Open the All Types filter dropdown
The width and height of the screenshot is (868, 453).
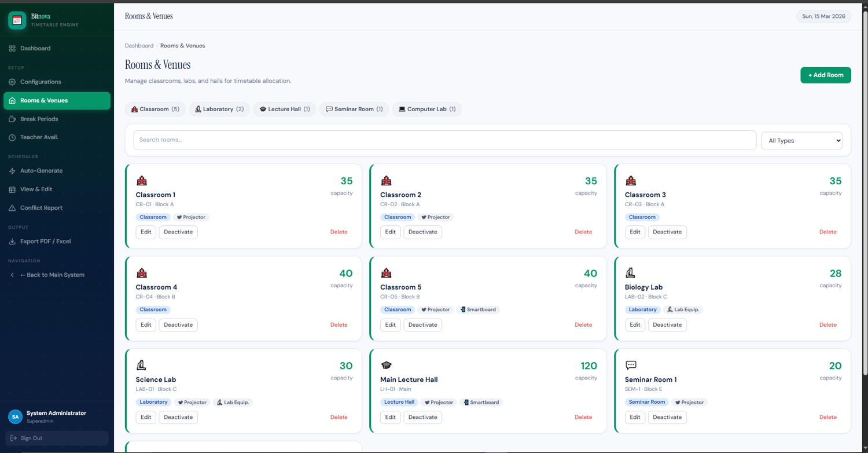coord(801,141)
